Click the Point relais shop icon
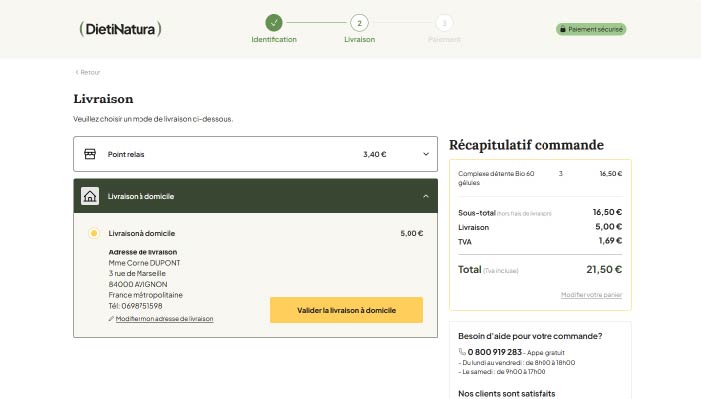This screenshot has width=701, height=399. [90, 154]
